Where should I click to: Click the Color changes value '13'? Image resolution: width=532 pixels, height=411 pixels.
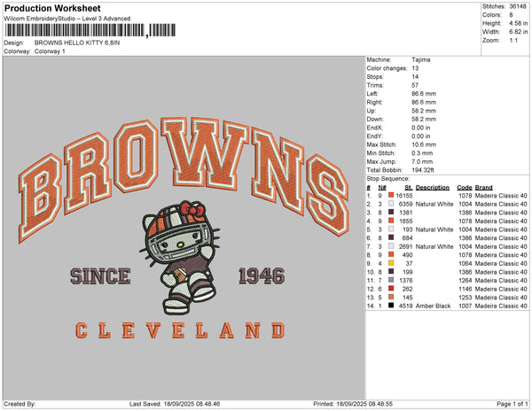pos(415,68)
